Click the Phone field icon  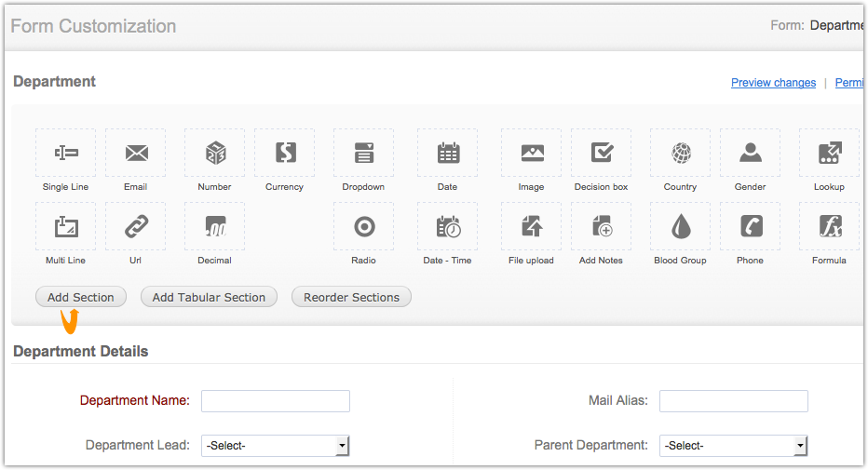tap(751, 226)
